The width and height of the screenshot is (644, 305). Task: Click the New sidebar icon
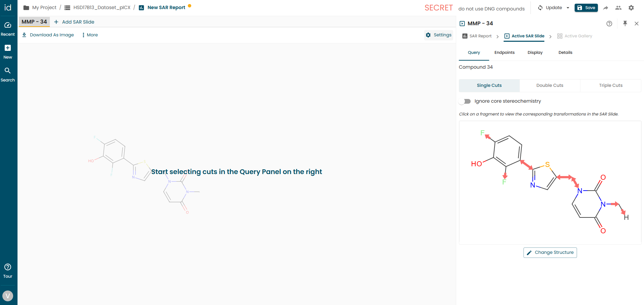[x=8, y=48]
